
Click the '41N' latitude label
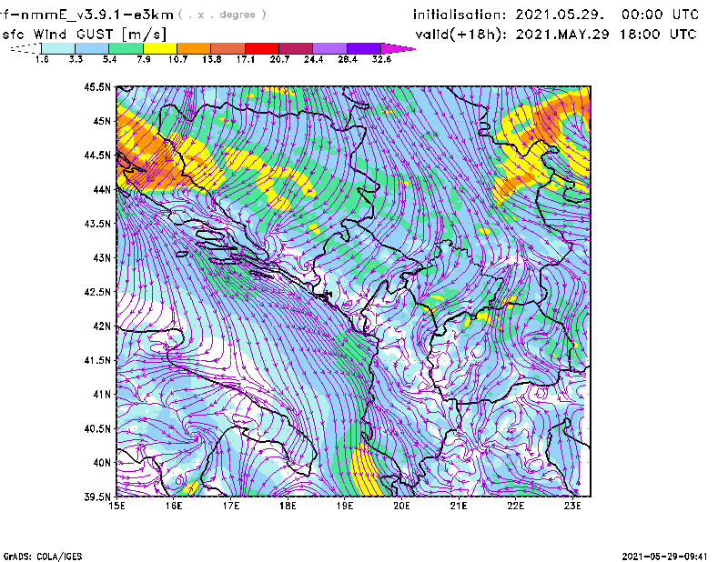pyautogui.click(x=102, y=395)
